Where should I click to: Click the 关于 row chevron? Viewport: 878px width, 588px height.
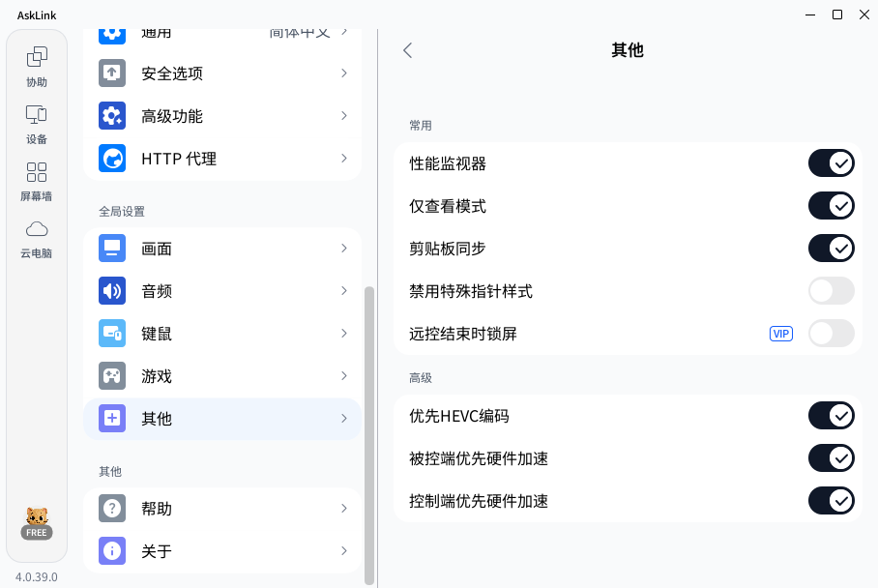[x=344, y=551]
